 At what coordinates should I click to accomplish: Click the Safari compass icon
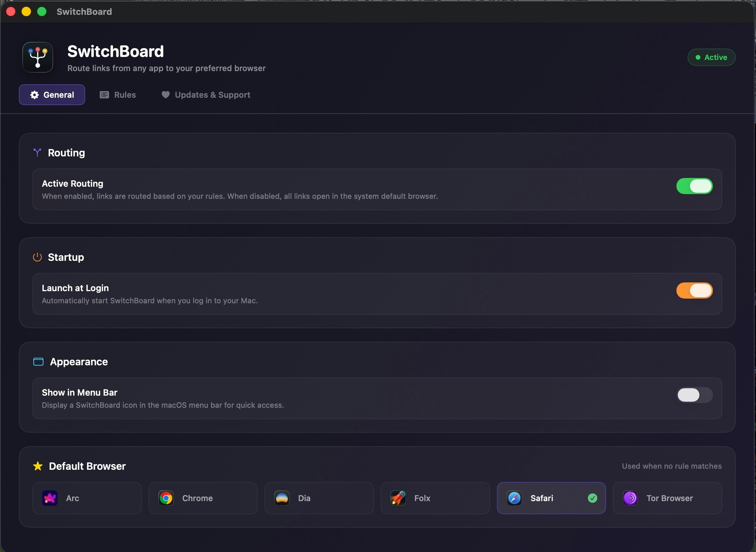(x=514, y=498)
